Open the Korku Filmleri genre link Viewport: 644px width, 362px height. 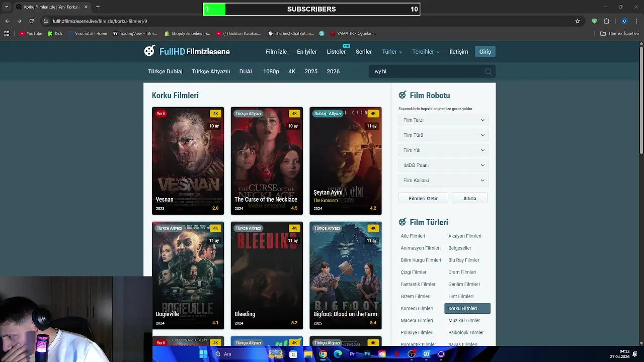467,308
